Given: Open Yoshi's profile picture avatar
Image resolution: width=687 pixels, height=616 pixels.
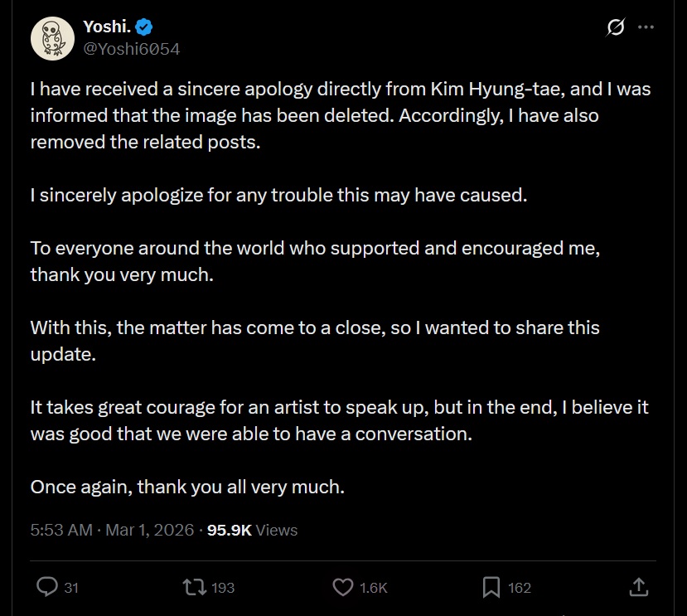Looking at the screenshot, I should coord(52,39).
